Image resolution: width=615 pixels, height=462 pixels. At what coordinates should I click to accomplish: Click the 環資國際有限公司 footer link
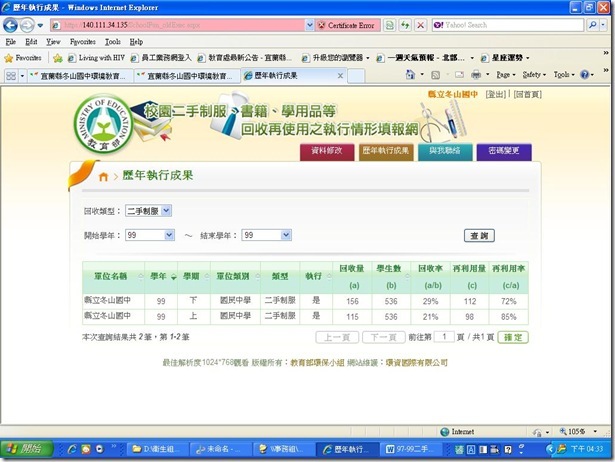coord(416,363)
